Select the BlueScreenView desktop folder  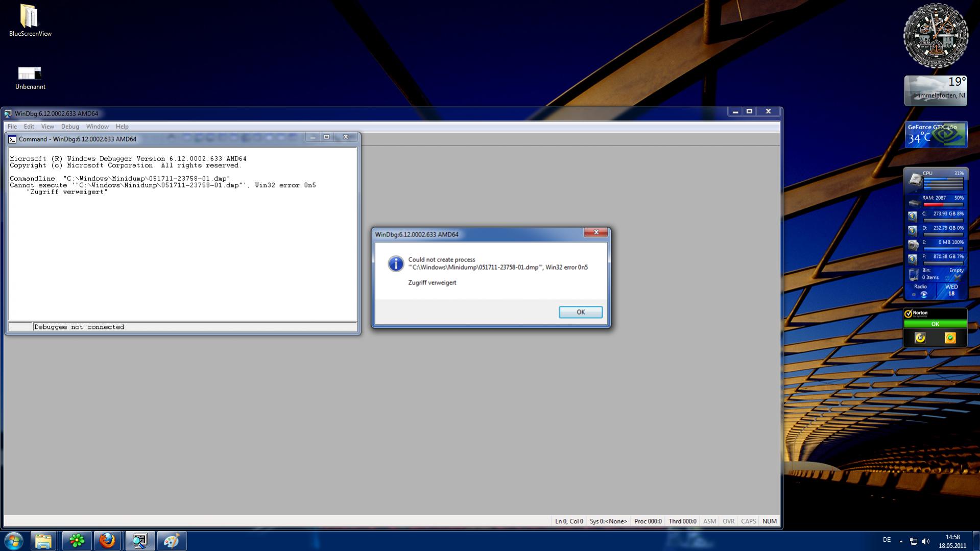30,21
